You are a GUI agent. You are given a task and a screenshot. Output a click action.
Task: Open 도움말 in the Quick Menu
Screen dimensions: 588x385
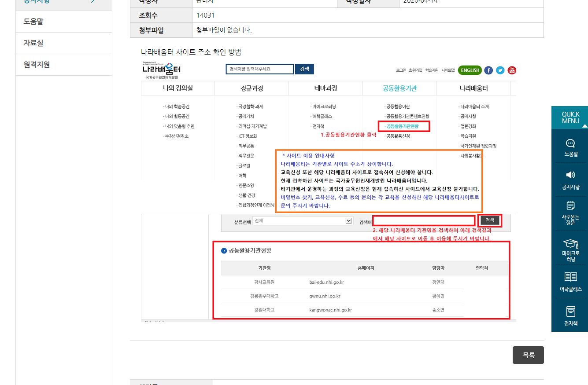tap(570, 148)
